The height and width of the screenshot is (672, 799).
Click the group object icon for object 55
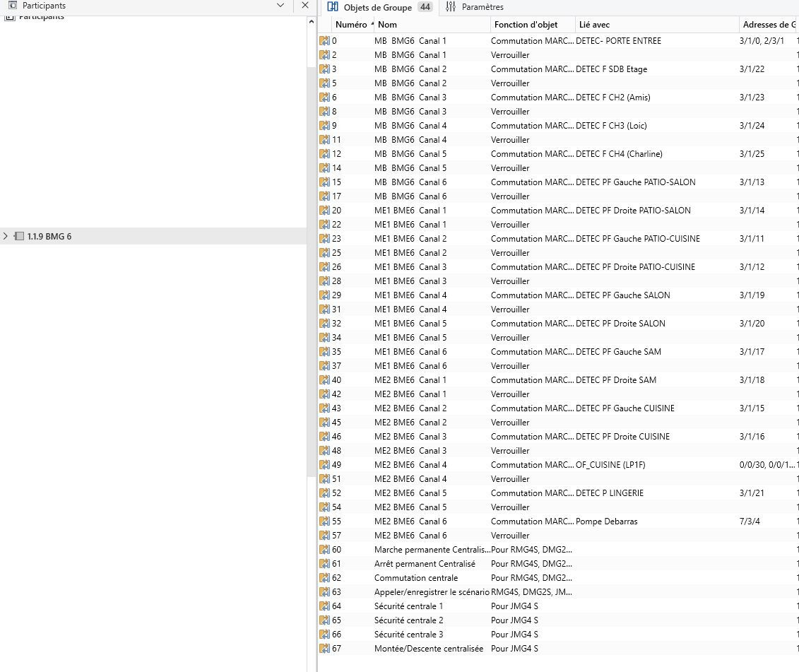pos(324,521)
